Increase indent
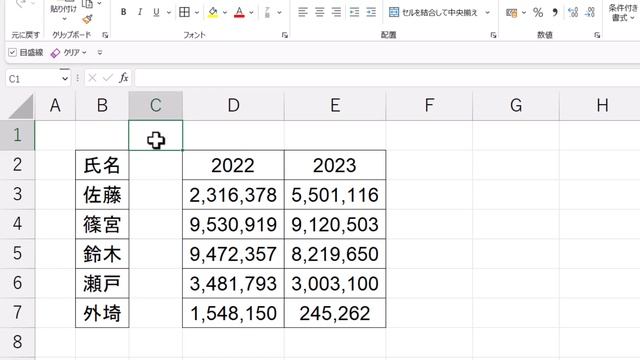640x360 pixels. pos(371,12)
